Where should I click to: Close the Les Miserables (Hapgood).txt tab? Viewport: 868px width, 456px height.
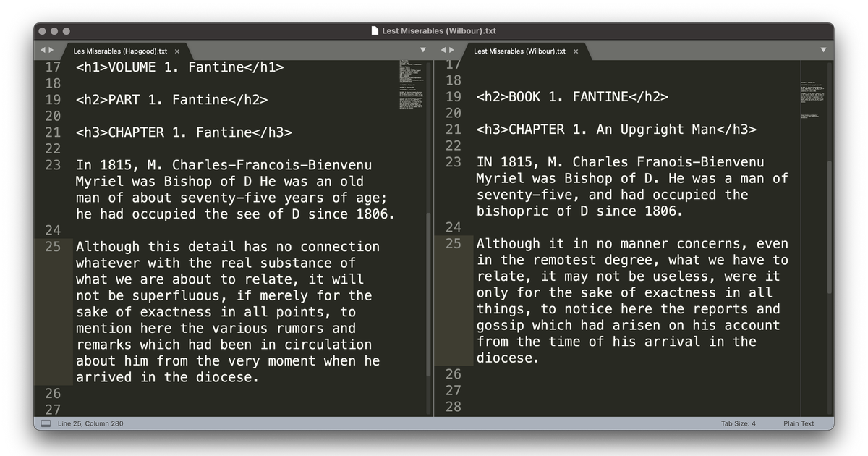pyautogui.click(x=177, y=51)
